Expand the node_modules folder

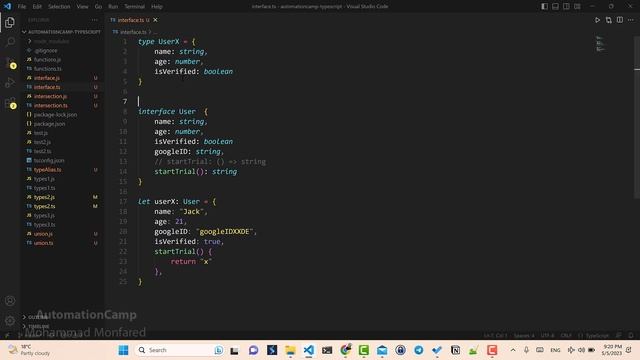coord(61,41)
